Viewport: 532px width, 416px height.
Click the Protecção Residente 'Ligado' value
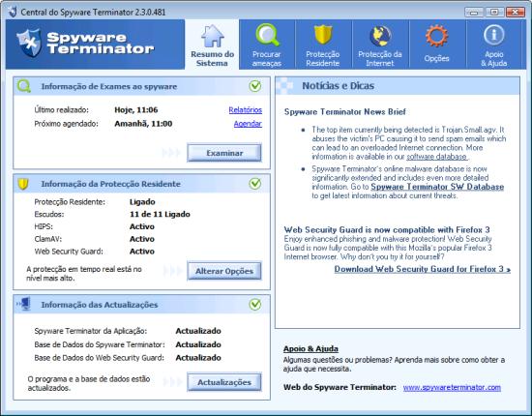coord(142,202)
